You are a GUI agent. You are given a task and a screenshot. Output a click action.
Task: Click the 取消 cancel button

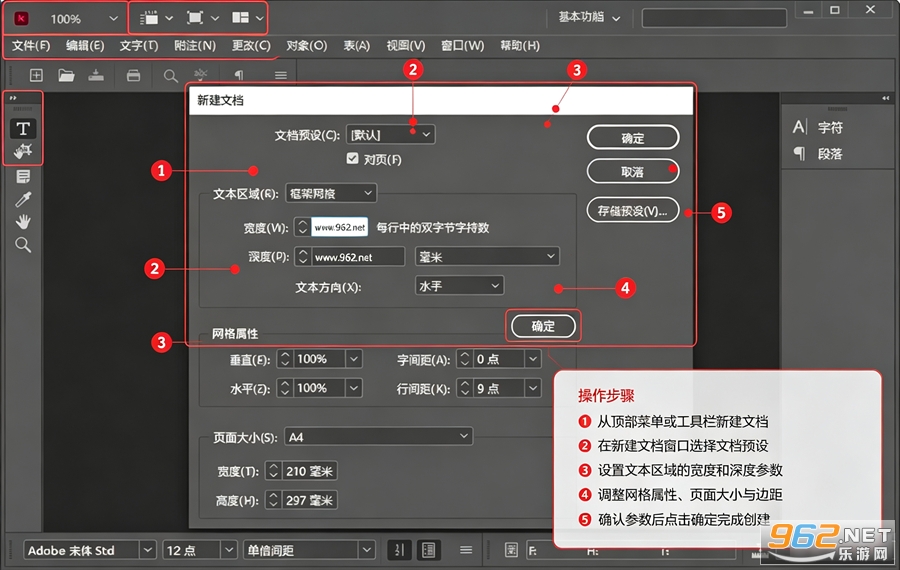[x=633, y=172]
